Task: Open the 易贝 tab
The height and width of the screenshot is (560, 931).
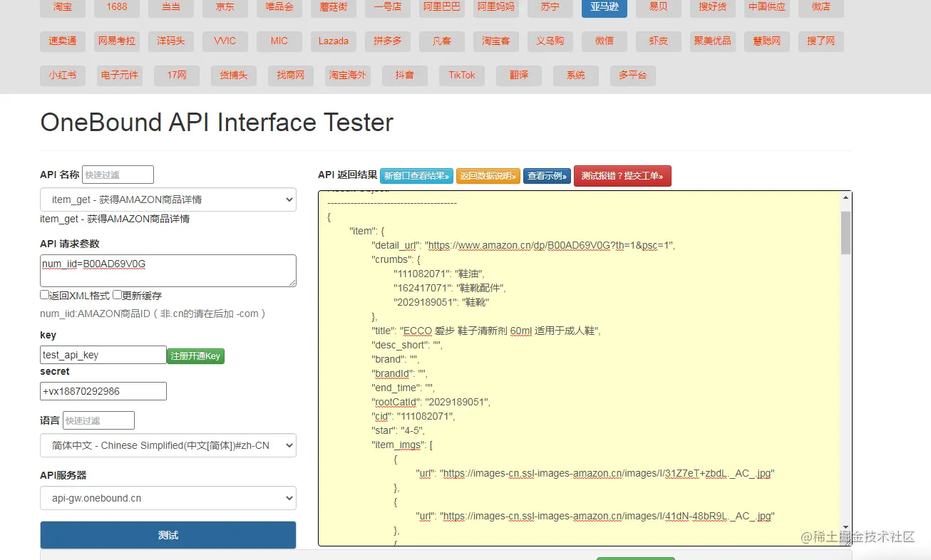Action: (x=659, y=6)
